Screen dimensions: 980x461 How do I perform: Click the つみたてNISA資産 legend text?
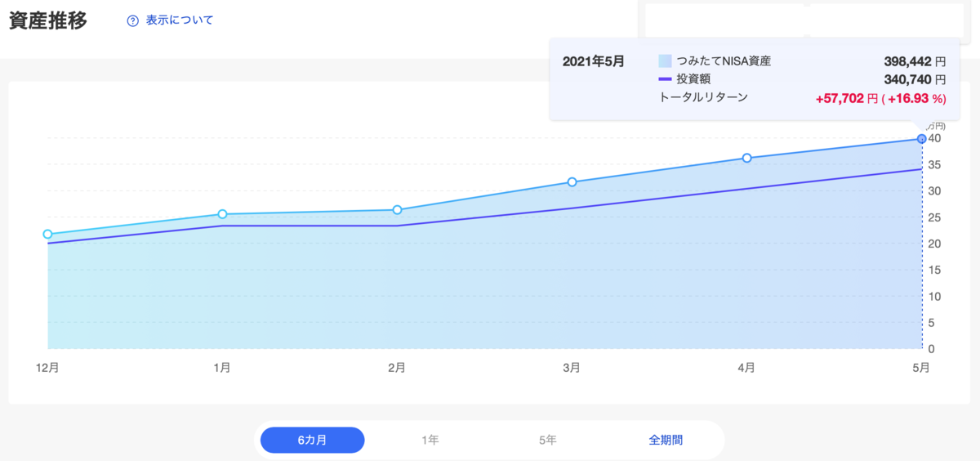[724, 60]
